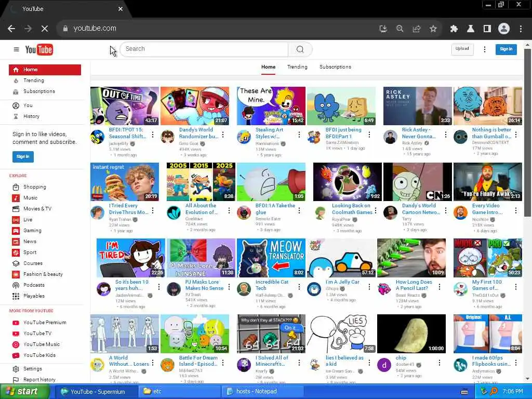Select Home in the left sidebar
Viewport: 532px width, 399px height.
[45, 70]
